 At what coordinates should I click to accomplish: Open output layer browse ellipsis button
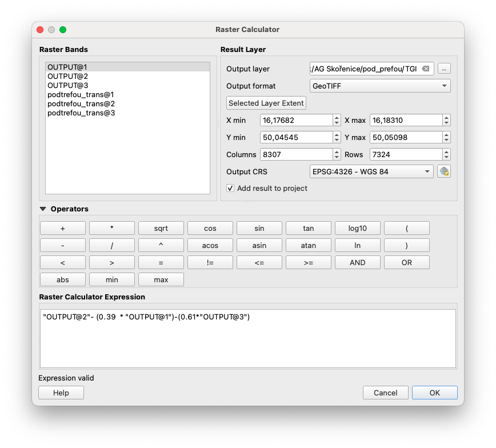[x=444, y=69]
